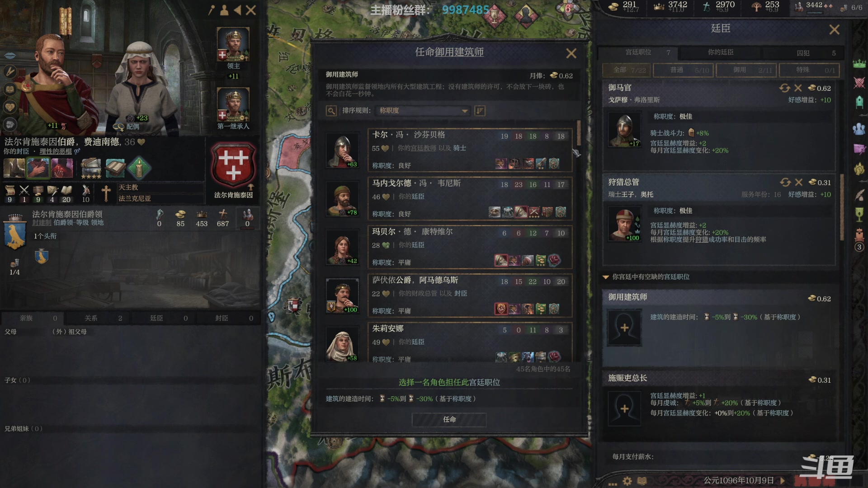The height and width of the screenshot is (488, 868).
Task: Switch to the 囚犯 tab
Action: point(803,53)
